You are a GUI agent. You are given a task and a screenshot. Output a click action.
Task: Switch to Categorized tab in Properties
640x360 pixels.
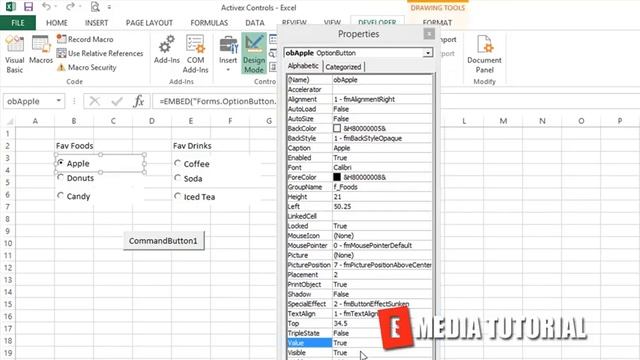(x=343, y=67)
